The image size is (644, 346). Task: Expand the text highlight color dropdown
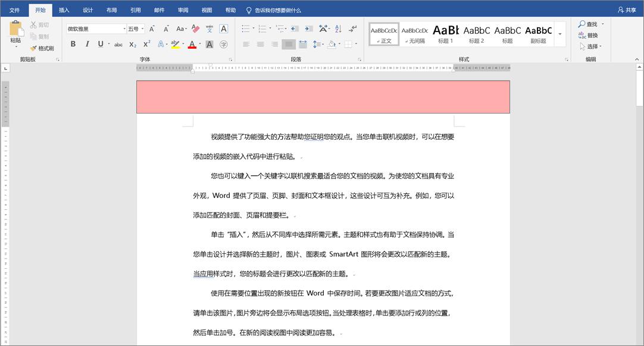coord(183,44)
